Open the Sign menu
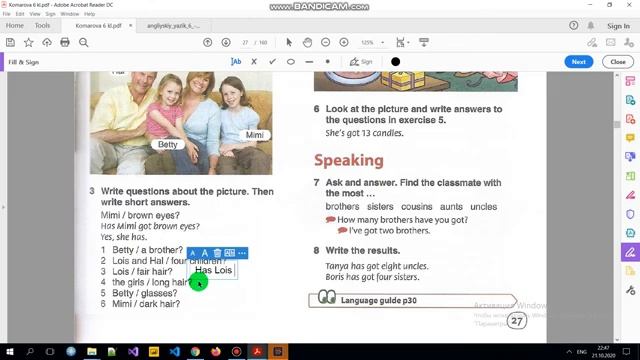This screenshot has width=640, height=360. click(50, 14)
